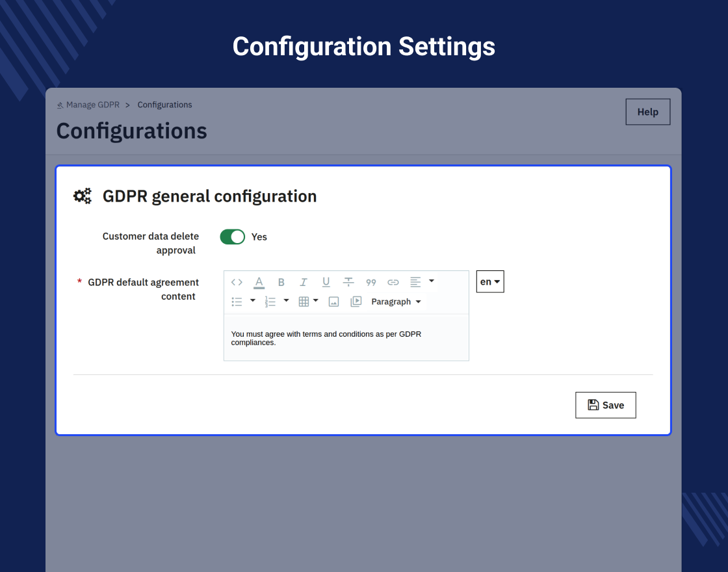Screen dimensions: 728x572
Task: Apply strikethrough formatting
Action: (348, 282)
